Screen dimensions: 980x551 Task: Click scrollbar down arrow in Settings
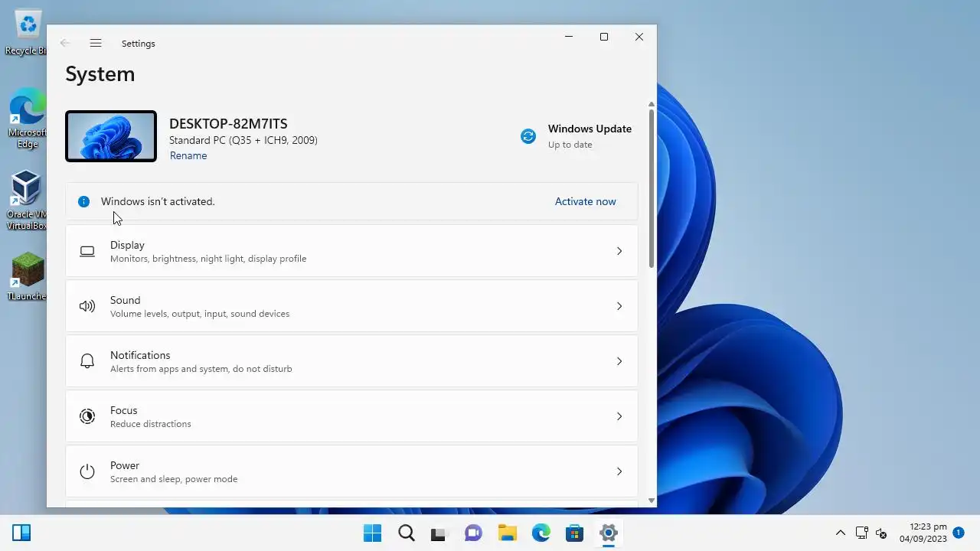652,500
